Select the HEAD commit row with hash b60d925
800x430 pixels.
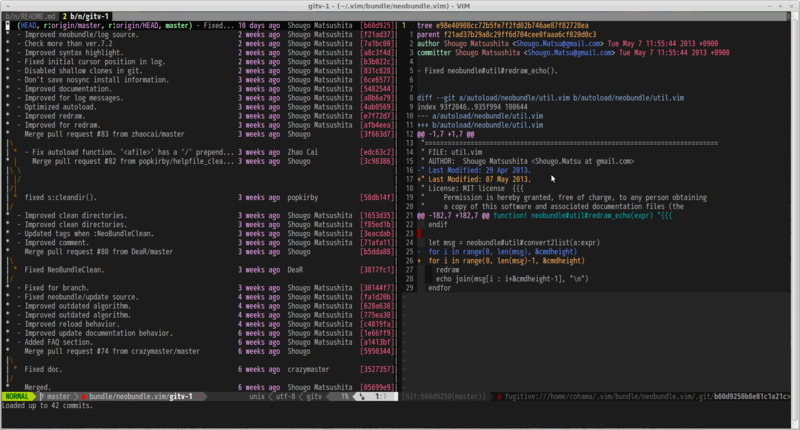click(200, 26)
